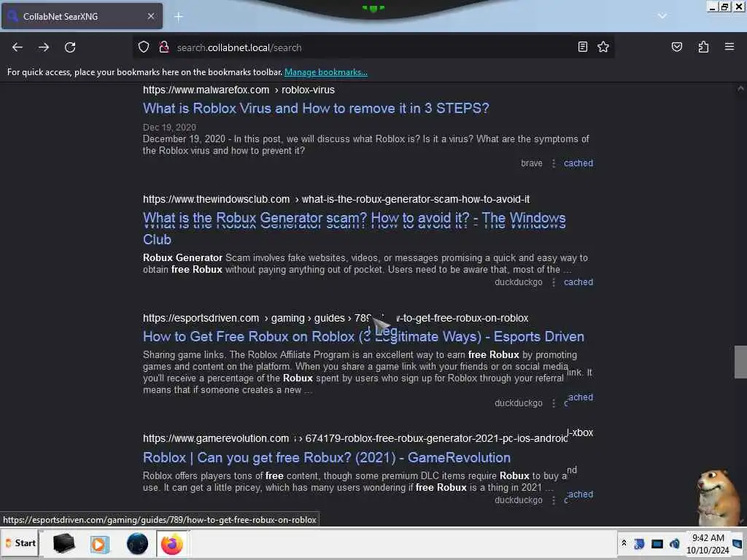Open the volume speaker tray icon
This screenshot has width=747, height=560.
pyautogui.click(x=675, y=543)
